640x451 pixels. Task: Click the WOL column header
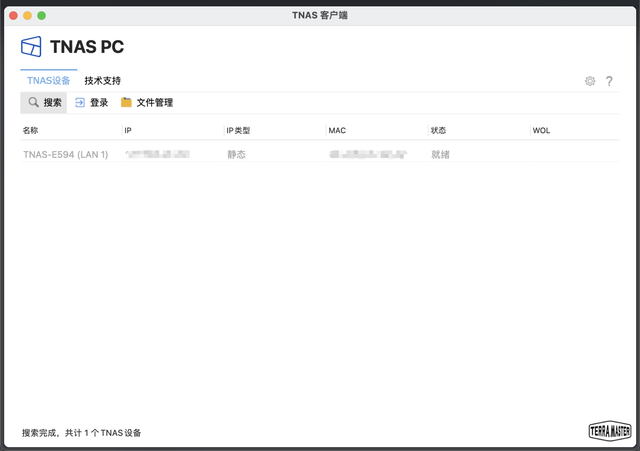pyautogui.click(x=541, y=130)
